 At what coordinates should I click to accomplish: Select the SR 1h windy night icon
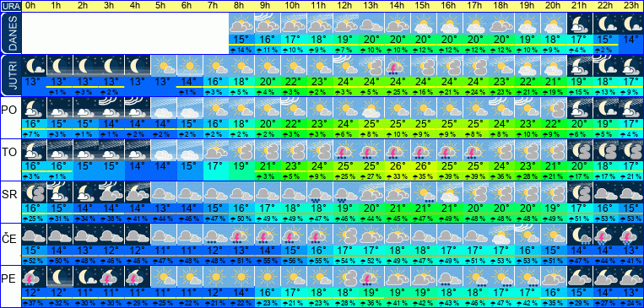tap(60, 192)
